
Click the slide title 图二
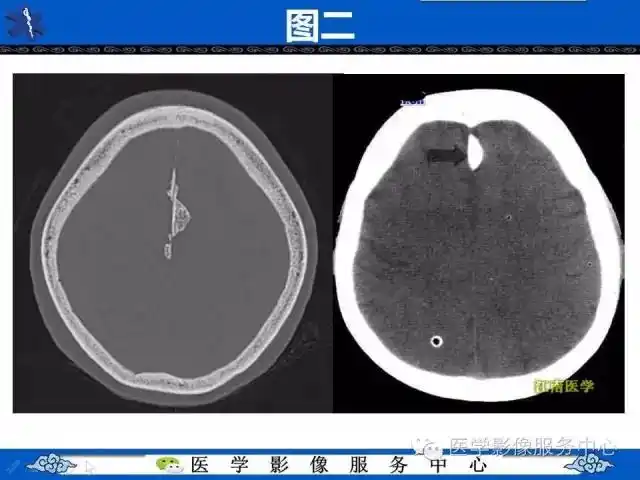point(319,24)
